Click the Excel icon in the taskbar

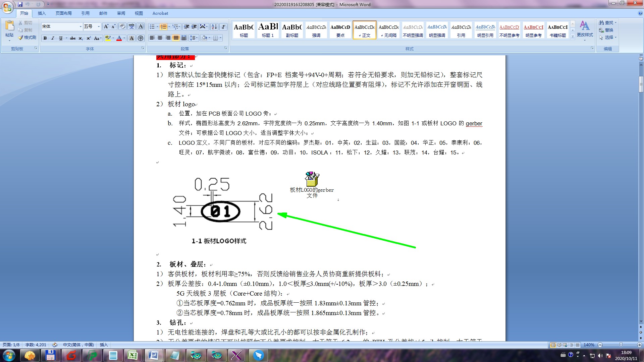pos(132,355)
